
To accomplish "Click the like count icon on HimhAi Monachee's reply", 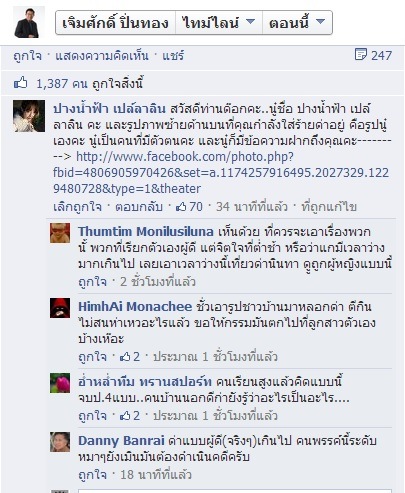I will click(x=125, y=357).
